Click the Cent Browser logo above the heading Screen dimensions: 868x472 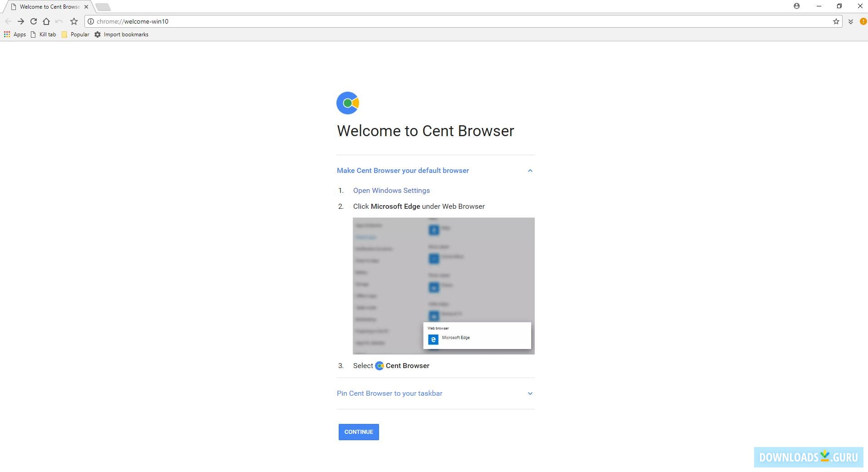(348, 103)
